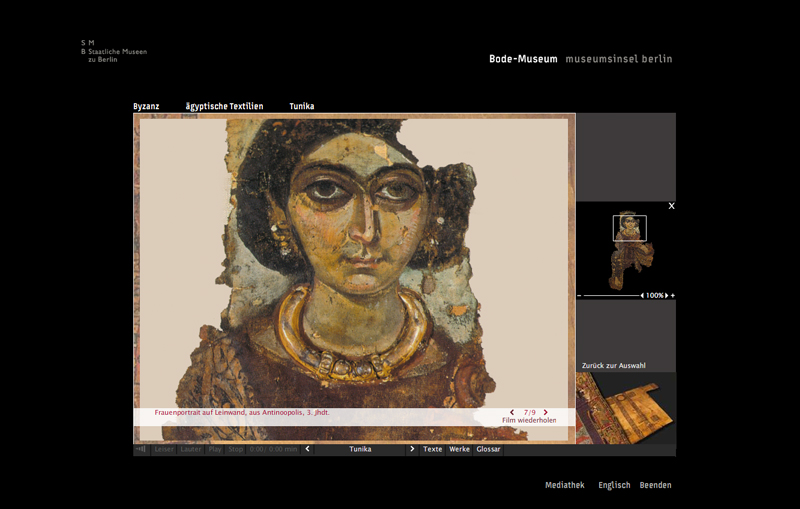Switch language via the Englisch link
The height and width of the screenshot is (509, 800).
[614, 485]
